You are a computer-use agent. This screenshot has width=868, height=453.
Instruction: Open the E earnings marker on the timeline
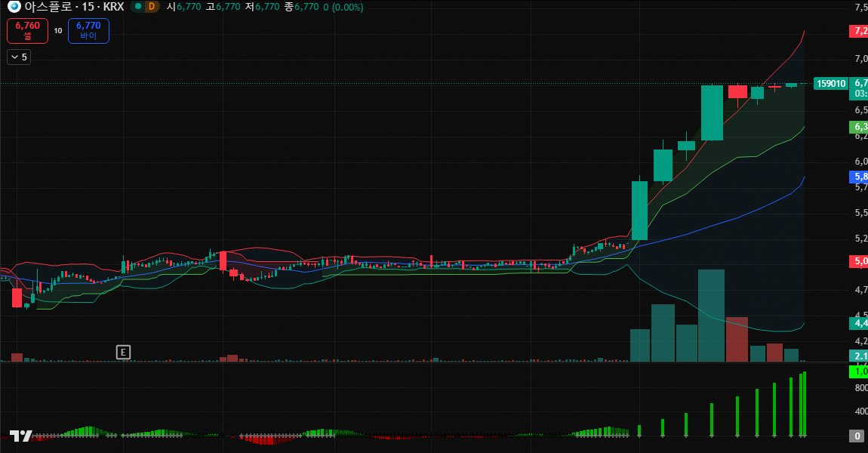124,353
